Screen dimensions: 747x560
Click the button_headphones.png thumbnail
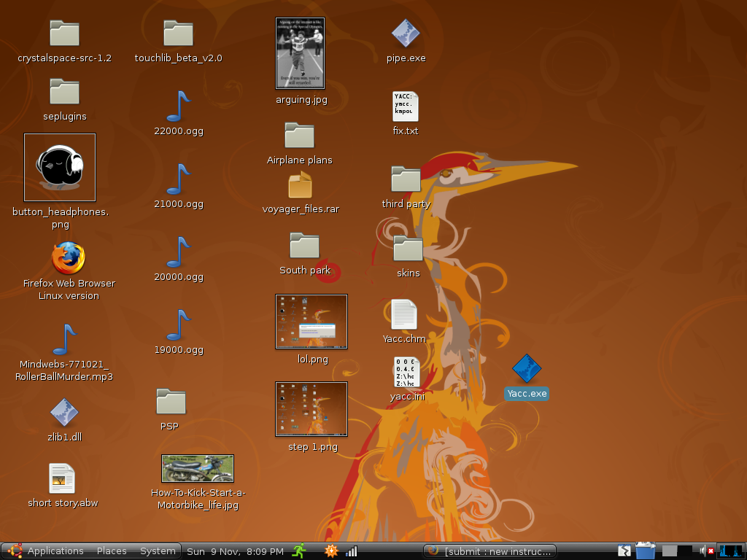(x=60, y=167)
